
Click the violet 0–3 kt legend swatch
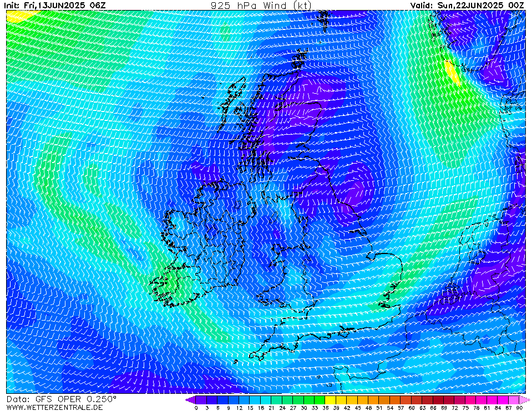(x=201, y=400)
